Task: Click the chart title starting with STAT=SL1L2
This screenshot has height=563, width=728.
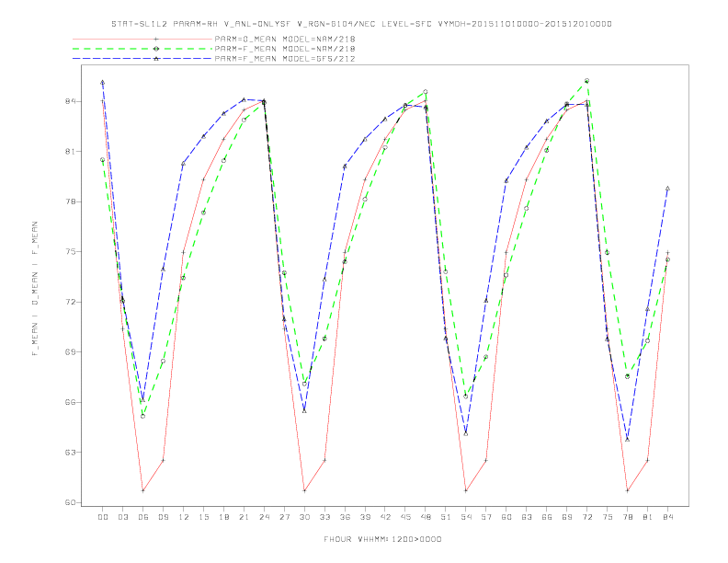Action: point(361,24)
